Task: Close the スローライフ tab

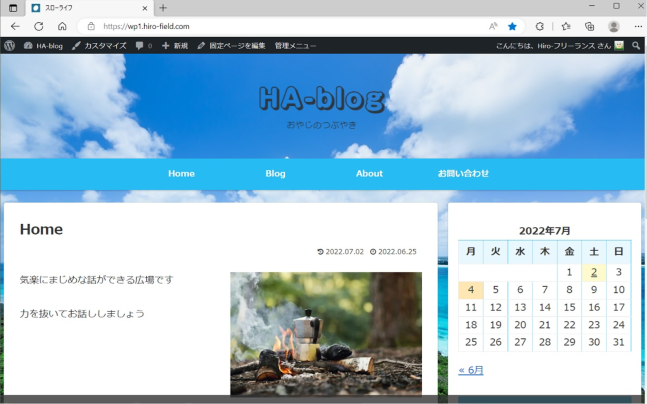Action: click(145, 8)
